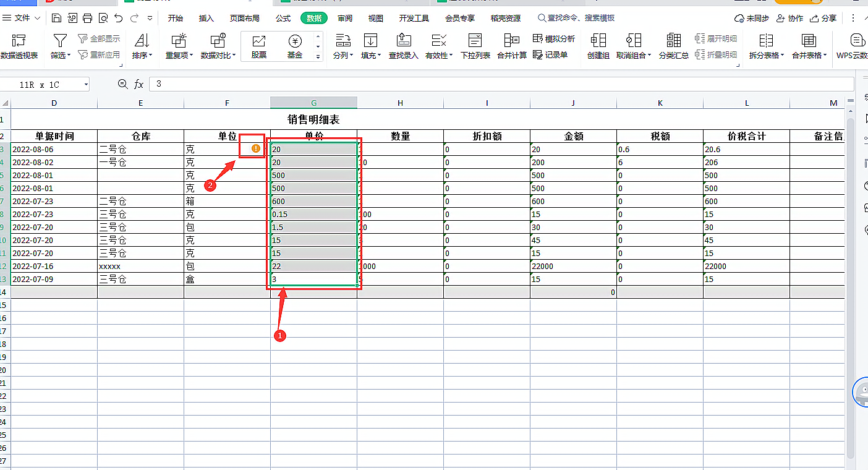This screenshot has height=470, width=868.
Task: Open Print Preview from quick toolbar
Action: tap(103, 19)
